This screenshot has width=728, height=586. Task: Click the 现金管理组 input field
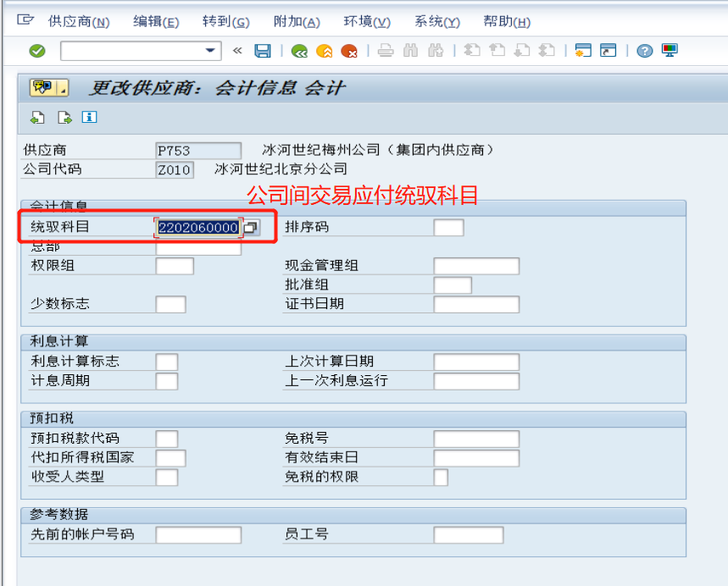(476, 266)
